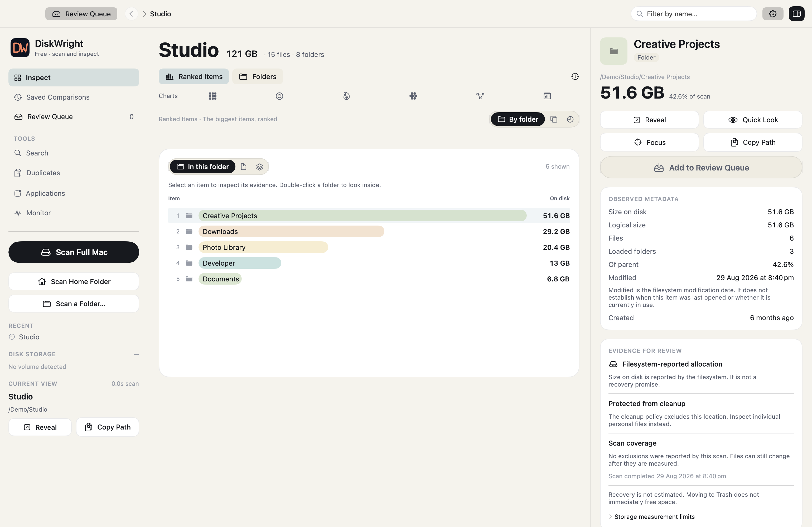Click the scan history clock icon

tap(575, 76)
